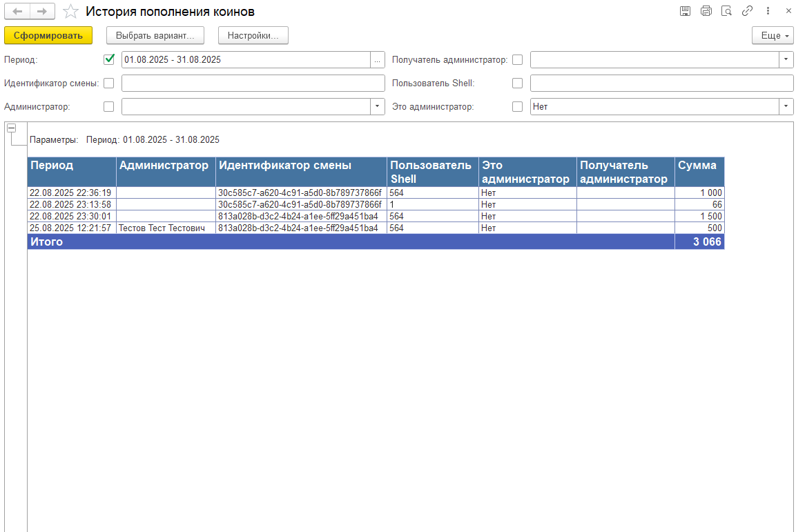Open the three-dot options menu
This screenshot has width=796, height=532.
768,11
